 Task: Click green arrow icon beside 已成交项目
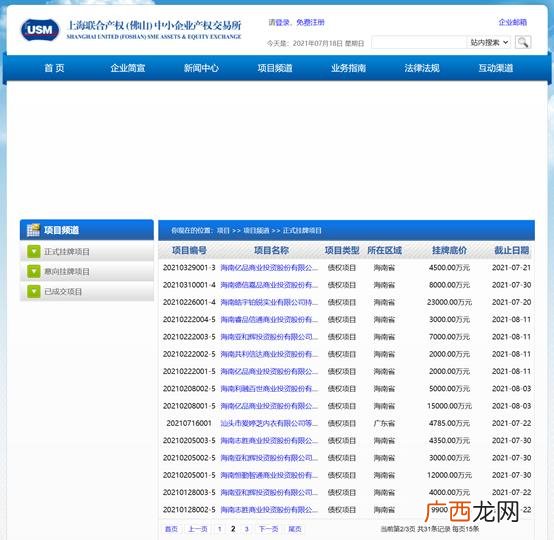tap(34, 292)
